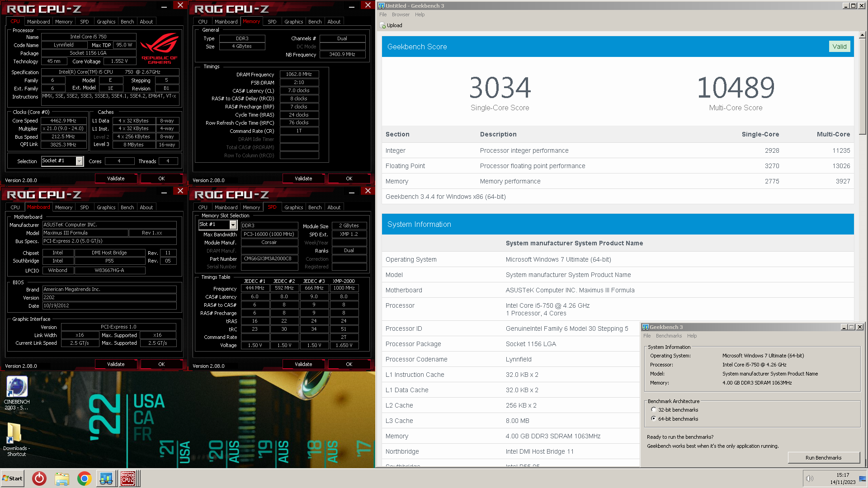868x488 pixels.
Task: Click the green Valid badge
Action: point(840,47)
